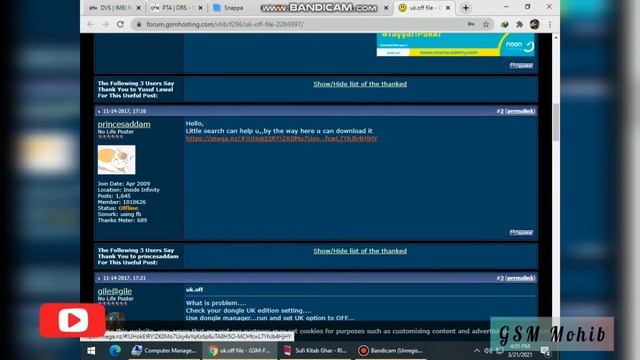640x360 pixels.
Task: Open gile@gile's user profile link
Action: (115, 291)
